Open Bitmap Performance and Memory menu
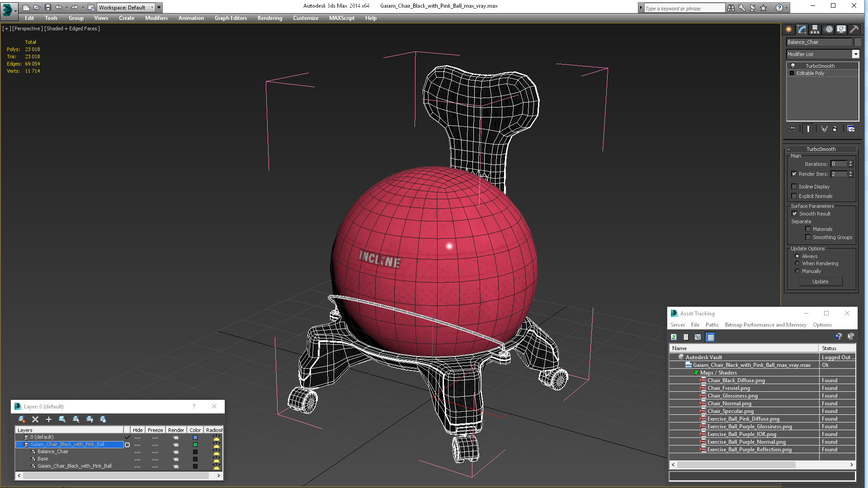This screenshot has height=488, width=868. (x=765, y=325)
